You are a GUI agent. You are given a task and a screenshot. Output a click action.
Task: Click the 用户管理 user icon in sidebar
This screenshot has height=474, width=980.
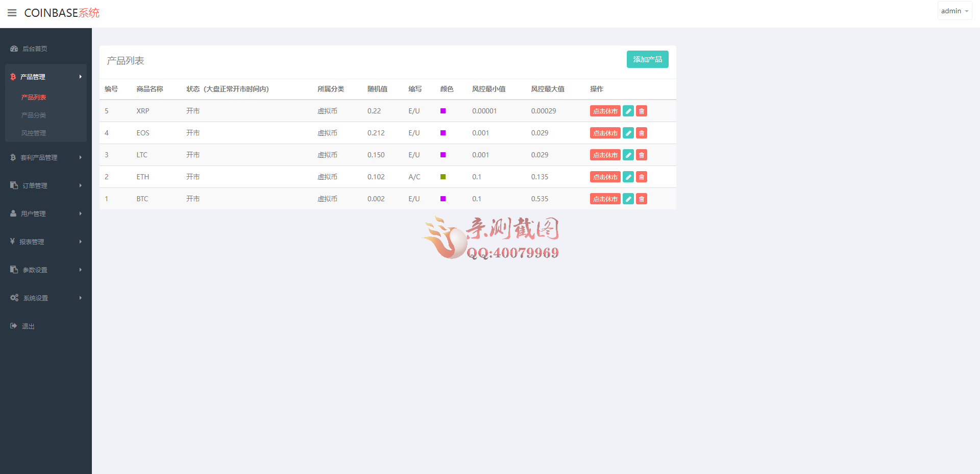point(13,214)
